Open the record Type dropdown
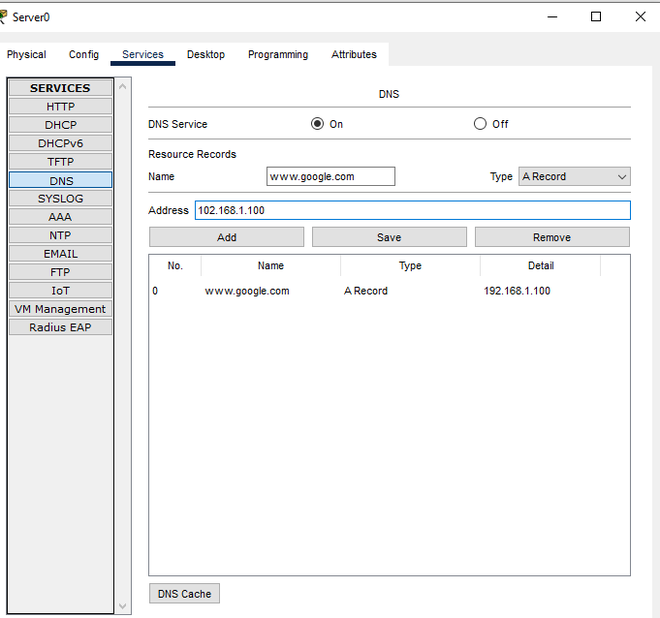Screen dimensions: 660x618 point(574,177)
